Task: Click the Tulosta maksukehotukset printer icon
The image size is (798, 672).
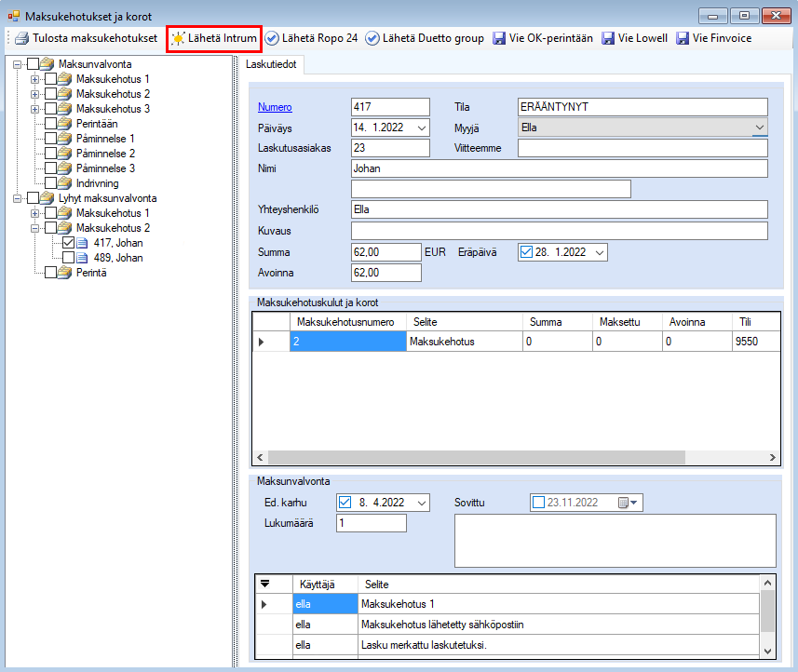Action: click(21, 38)
